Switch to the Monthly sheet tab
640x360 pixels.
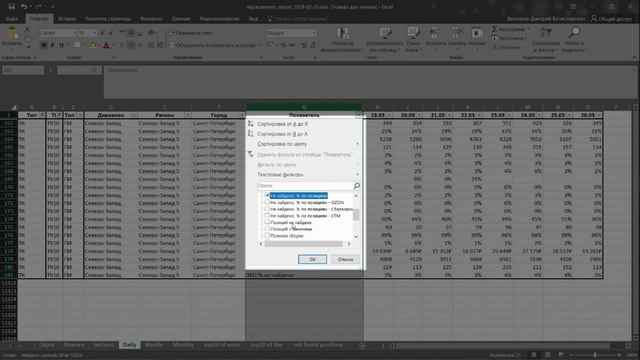point(182,345)
